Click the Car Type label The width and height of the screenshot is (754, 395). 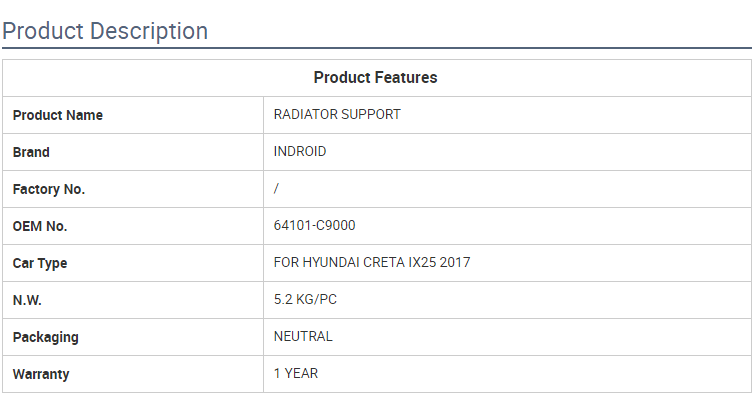[40, 264]
